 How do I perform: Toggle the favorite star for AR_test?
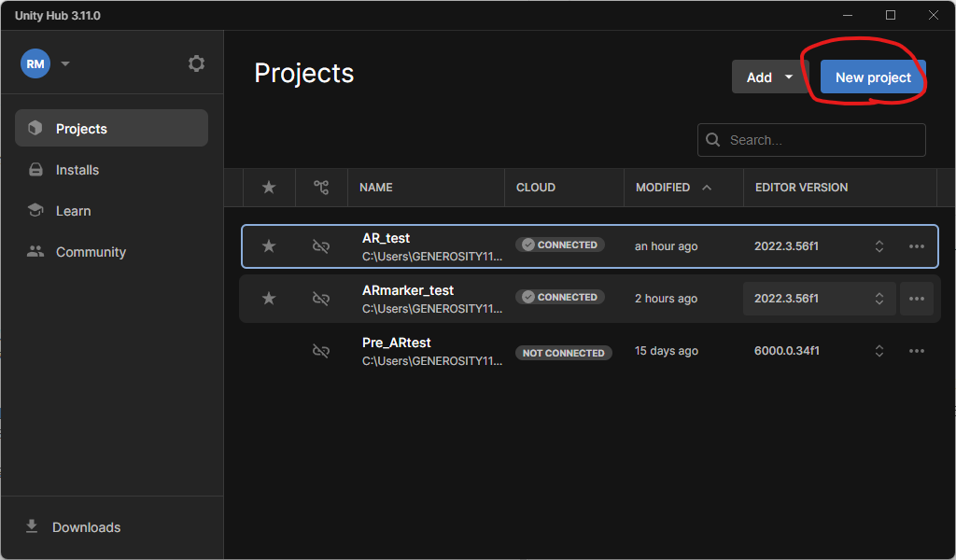pos(269,246)
